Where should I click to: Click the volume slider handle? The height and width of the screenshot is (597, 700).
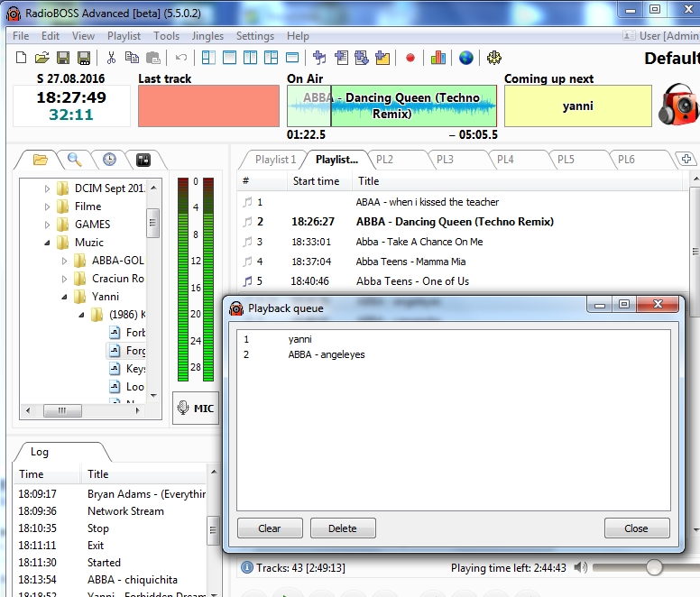coord(654,567)
